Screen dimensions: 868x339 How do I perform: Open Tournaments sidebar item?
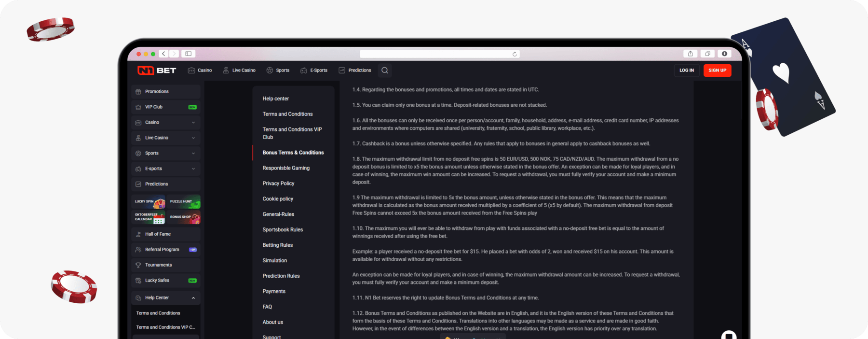tap(166, 265)
